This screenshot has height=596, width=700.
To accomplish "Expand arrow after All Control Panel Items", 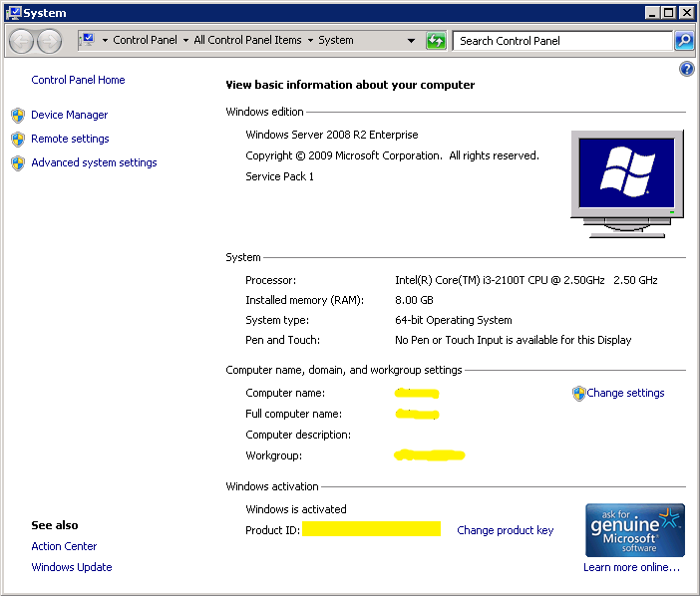I will coord(310,40).
